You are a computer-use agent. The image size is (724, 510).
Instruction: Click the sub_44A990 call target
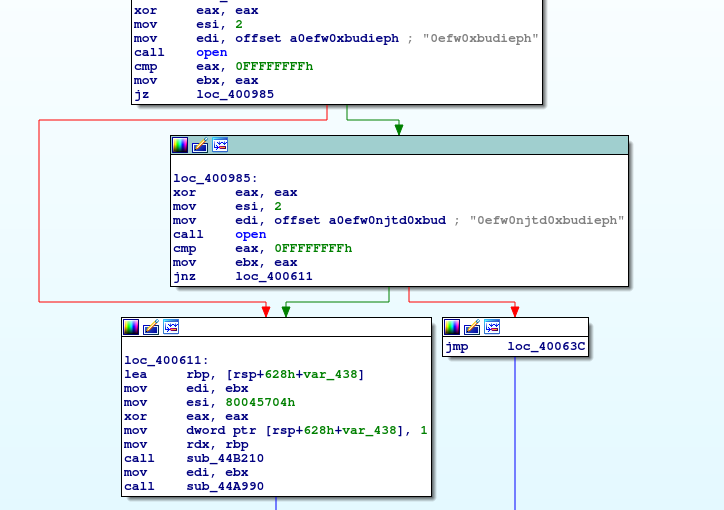coord(225,486)
